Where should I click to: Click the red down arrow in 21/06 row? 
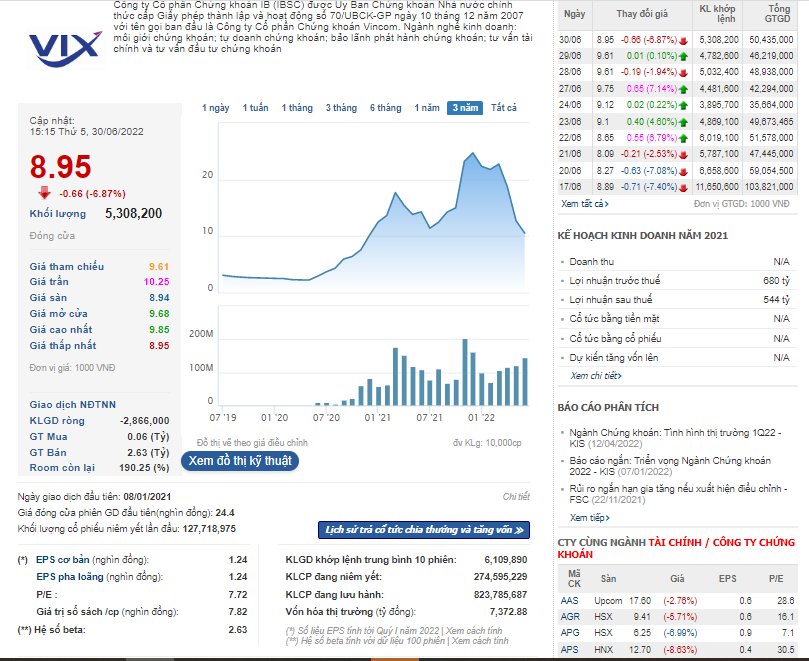[684, 154]
